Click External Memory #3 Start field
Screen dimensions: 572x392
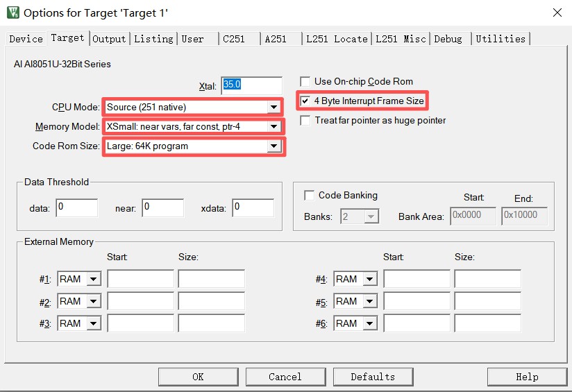coord(140,323)
